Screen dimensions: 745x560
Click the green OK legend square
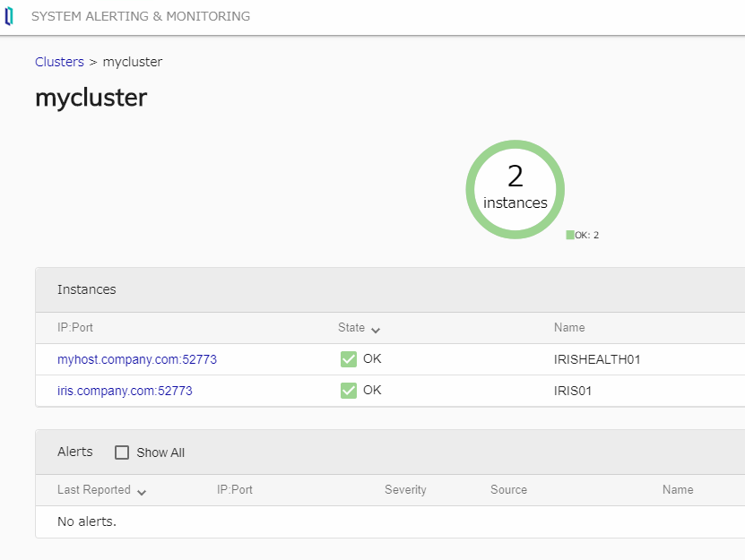click(570, 235)
